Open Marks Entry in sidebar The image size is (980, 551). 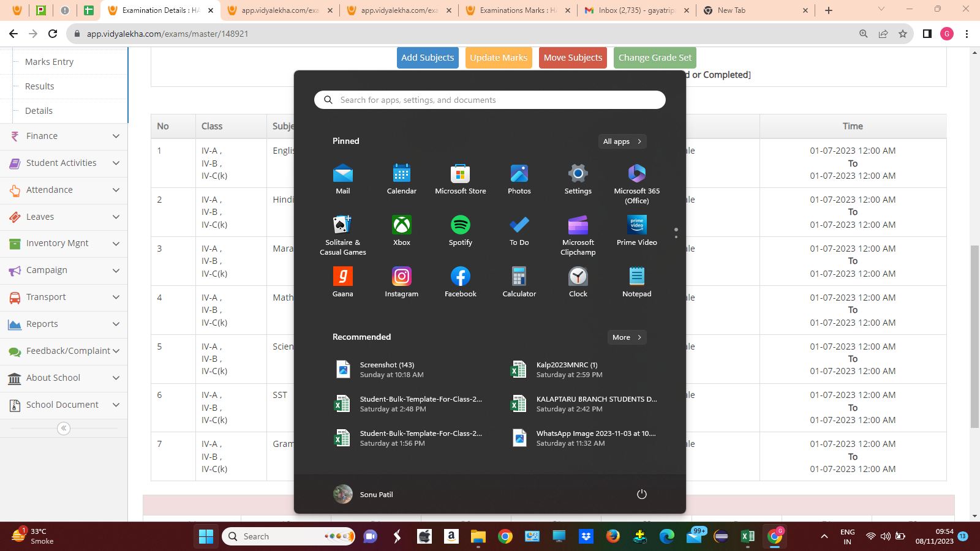49,62
